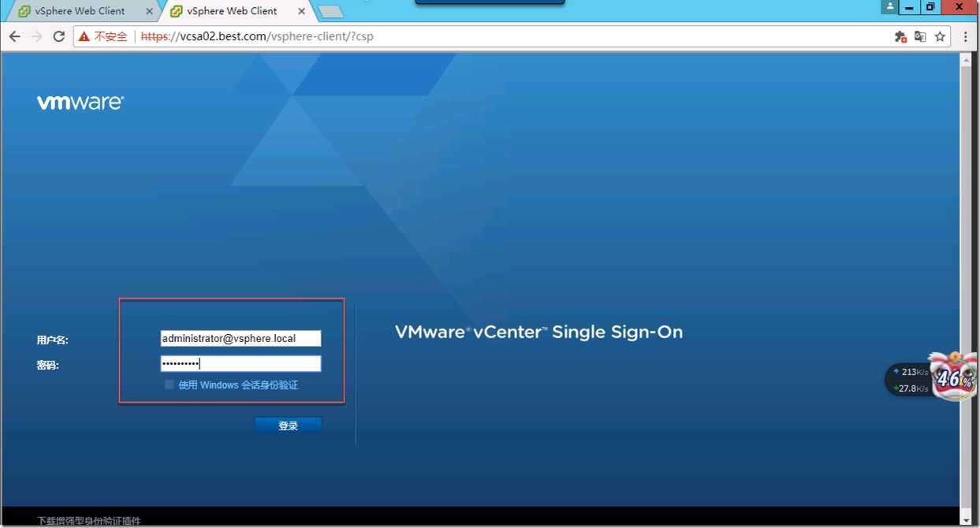Click the 登录 login button

(x=289, y=426)
